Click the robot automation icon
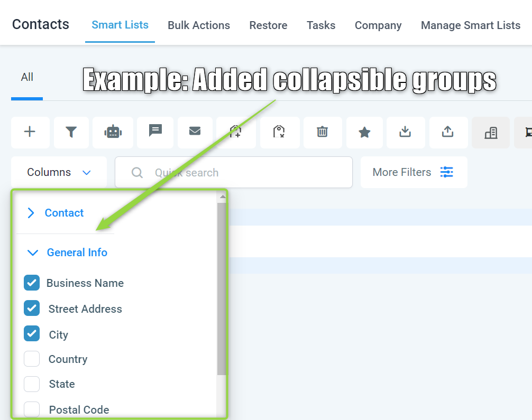 click(x=113, y=132)
